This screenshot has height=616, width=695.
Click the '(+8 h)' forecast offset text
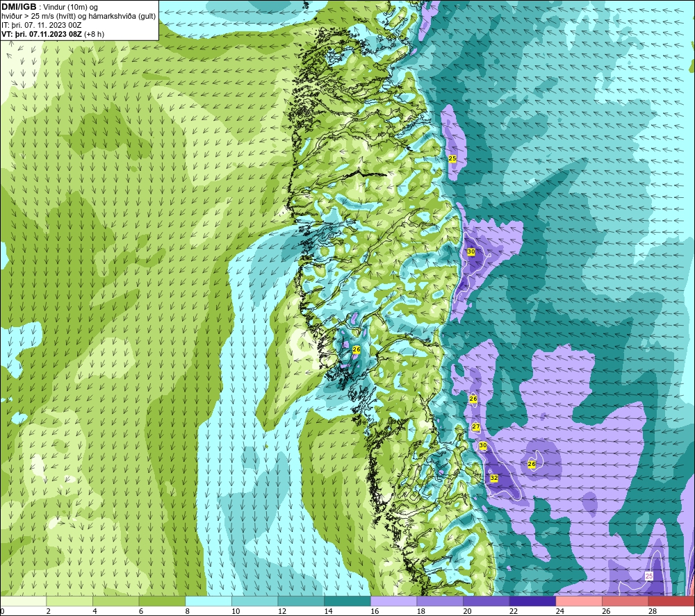94,34
